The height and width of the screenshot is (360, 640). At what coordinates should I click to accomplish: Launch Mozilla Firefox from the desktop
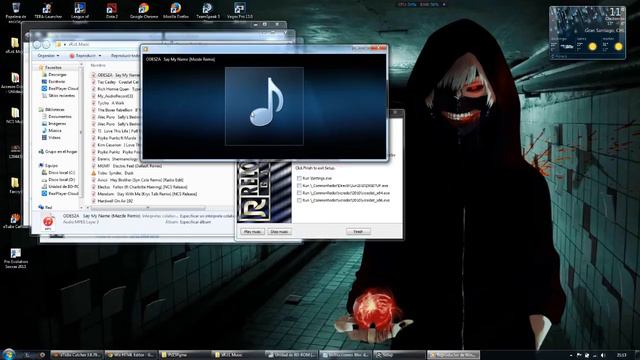point(176,10)
